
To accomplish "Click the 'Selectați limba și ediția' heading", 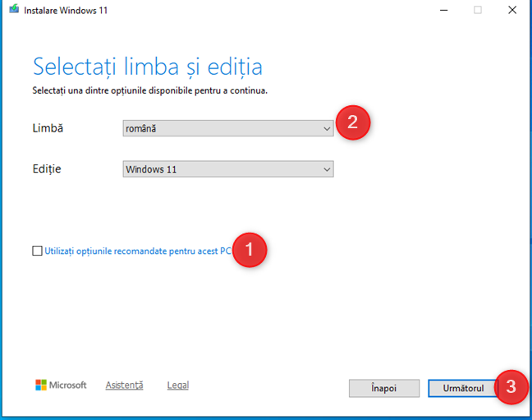I will tap(147, 67).
